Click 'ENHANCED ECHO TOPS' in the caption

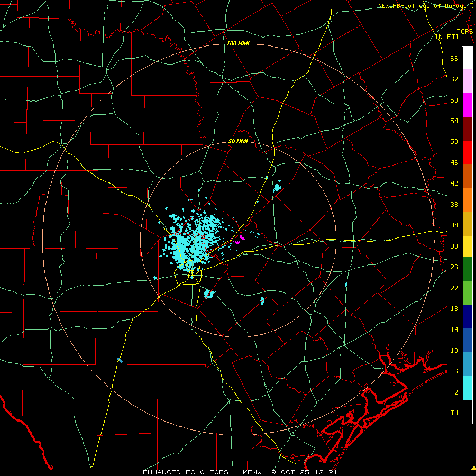click(186, 472)
